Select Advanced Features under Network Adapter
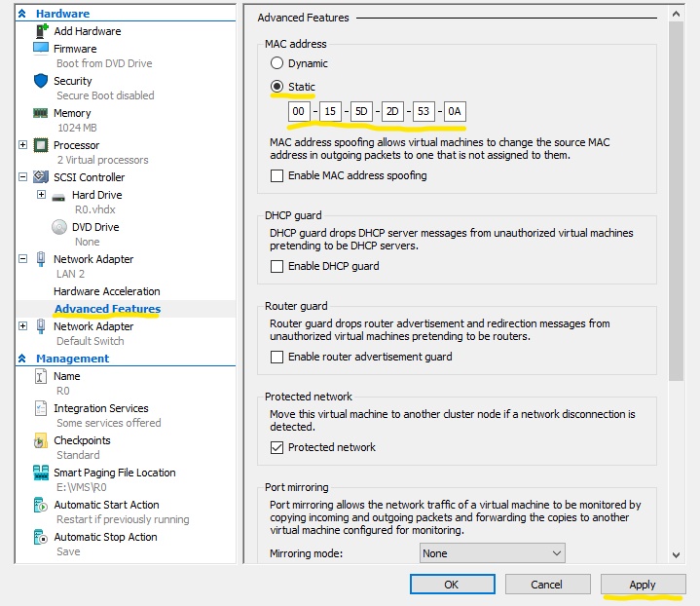 click(107, 309)
